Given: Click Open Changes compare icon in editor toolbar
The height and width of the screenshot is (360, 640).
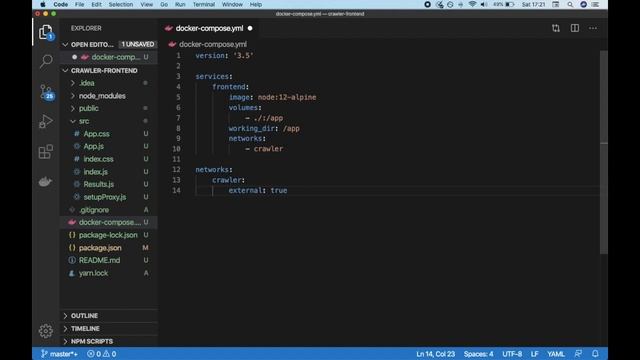Looking at the screenshot, I should point(556,28).
